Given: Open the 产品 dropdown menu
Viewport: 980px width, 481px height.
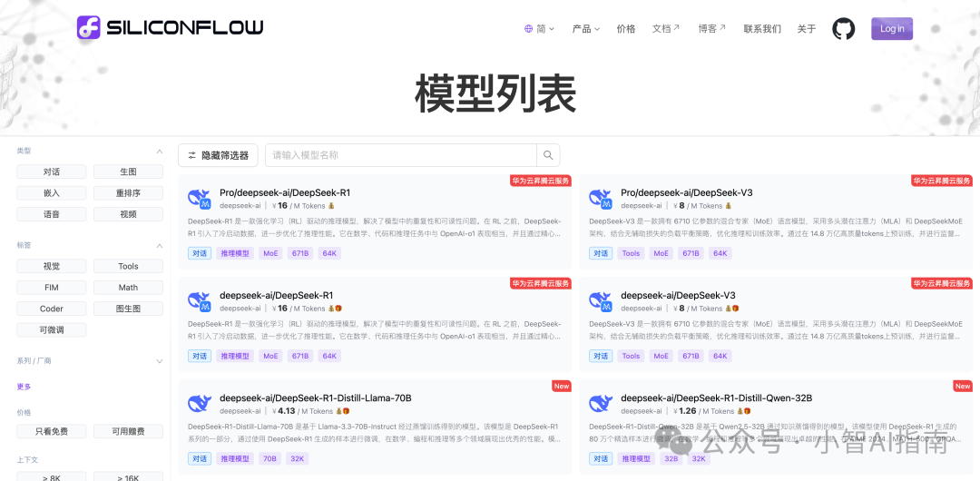Looking at the screenshot, I should (x=585, y=29).
